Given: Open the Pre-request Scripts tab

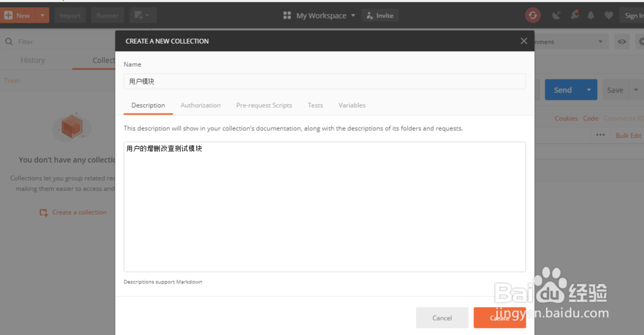Looking at the screenshot, I should [x=264, y=105].
